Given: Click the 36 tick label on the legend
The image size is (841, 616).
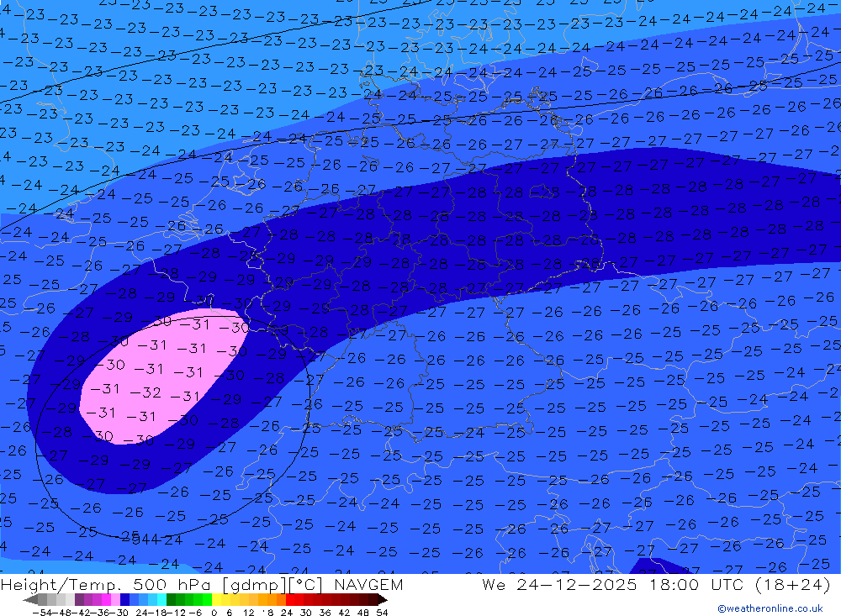Looking at the screenshot, I should (325, 613).
